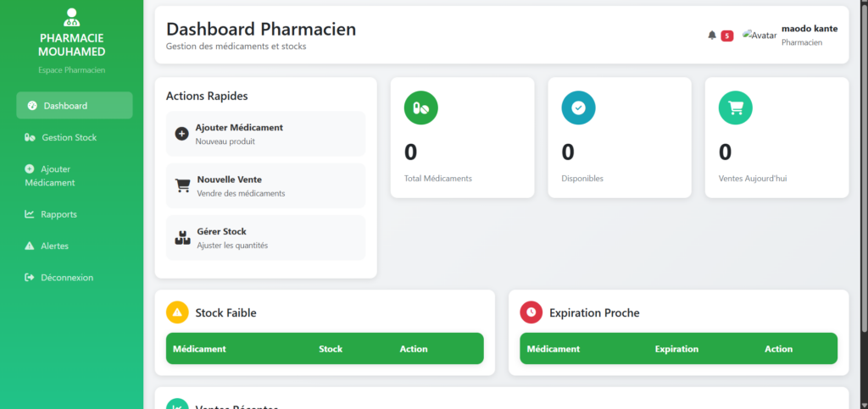
Task: Click the red clock icon beside Expiration Proche
Action: click(x=531, y=312)
